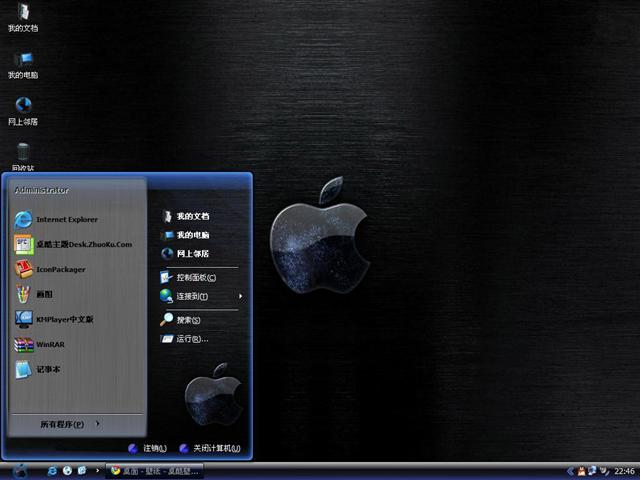
Task: Open Internet Explorer from the Start menu
Action: click(66, 219)
